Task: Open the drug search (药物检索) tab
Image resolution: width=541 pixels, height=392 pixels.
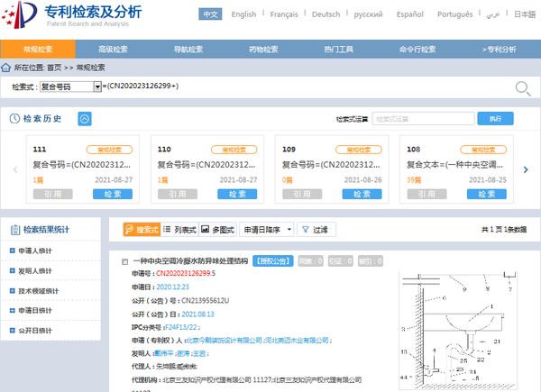Action: pos(270,48)
